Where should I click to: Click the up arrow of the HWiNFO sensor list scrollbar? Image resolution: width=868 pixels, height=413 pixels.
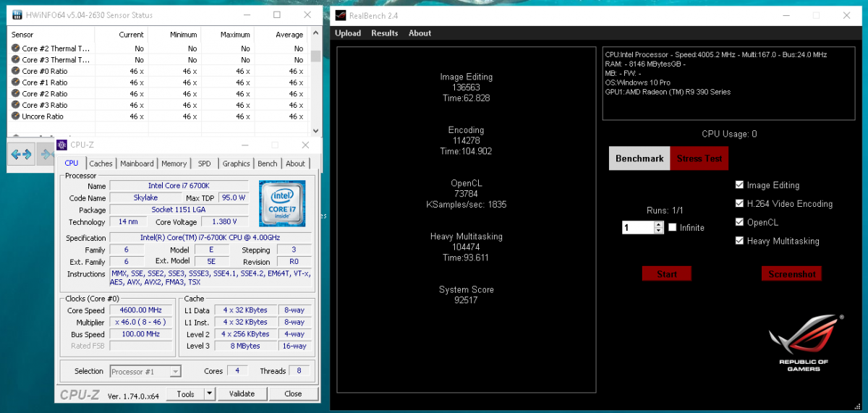point(315,34)
